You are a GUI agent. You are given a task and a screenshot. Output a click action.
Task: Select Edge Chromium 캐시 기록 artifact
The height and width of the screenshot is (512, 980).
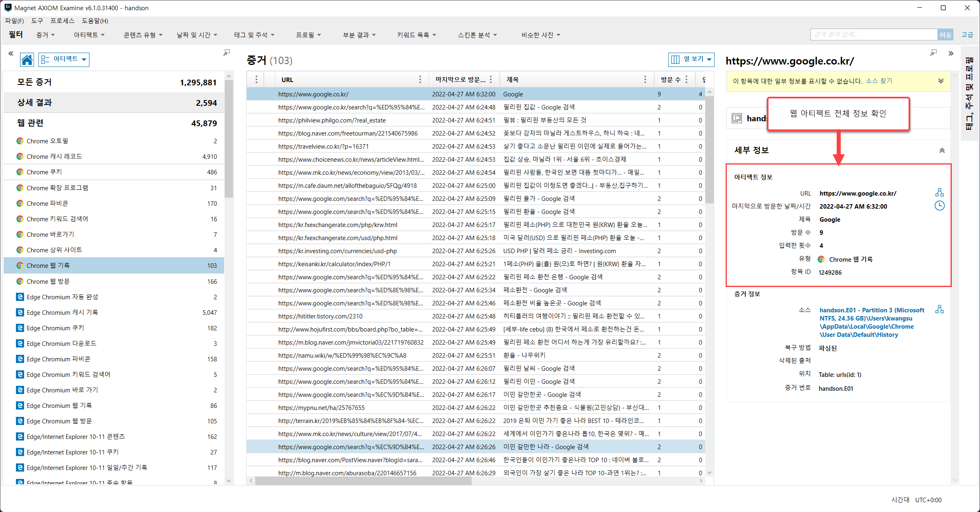[x=114, y=312]
